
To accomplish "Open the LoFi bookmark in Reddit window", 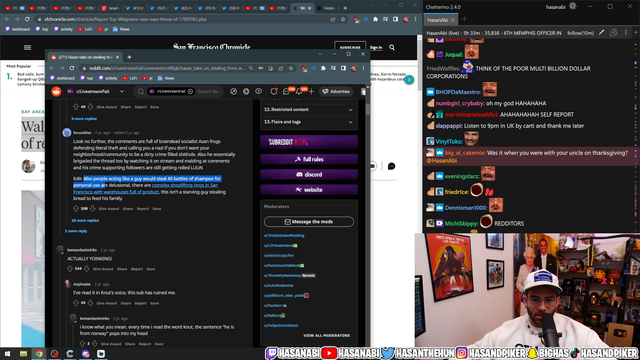I will coord(130,78).
